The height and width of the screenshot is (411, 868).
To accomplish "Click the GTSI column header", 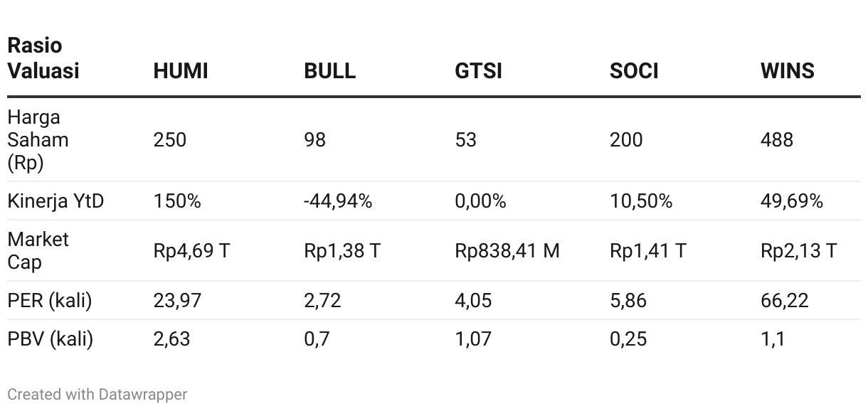I will (479, 71).
